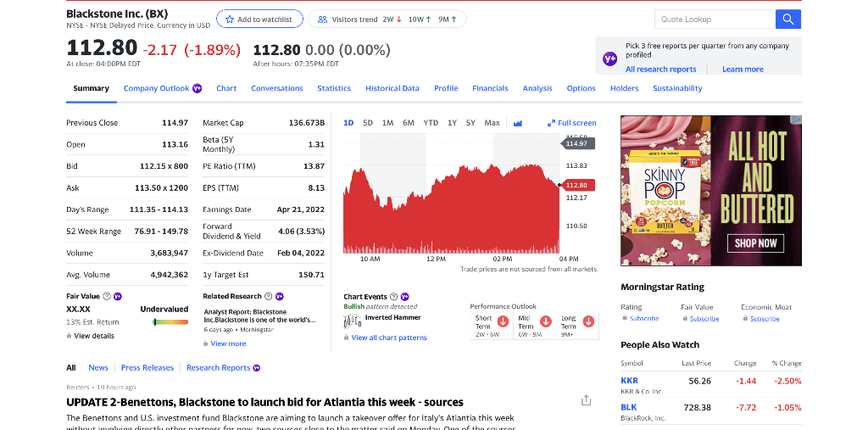Screen dimensions: 868x430
Task: Click the Y+ badge next to Chart Events
Action: pos(404,297)
